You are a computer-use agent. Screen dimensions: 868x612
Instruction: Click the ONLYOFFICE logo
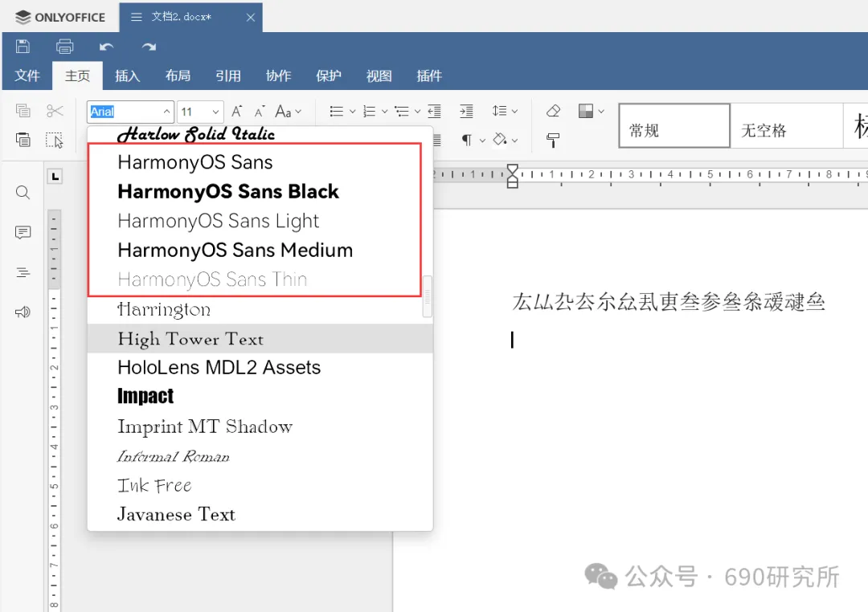click(59, 17)
